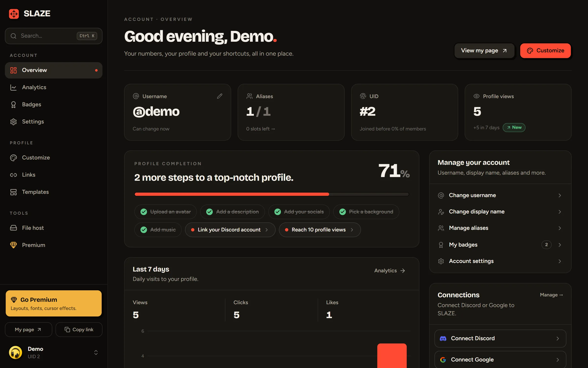Click the chevron on Account settings row
Viewport: 588px width, 368px height.
(x=560, y=261)
